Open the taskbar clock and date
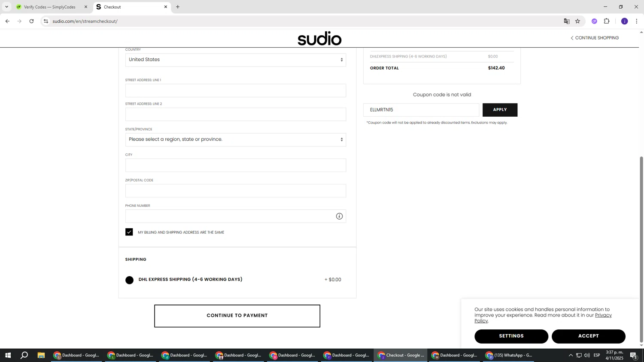Screen dimensions: 644x362 (614, 355)
